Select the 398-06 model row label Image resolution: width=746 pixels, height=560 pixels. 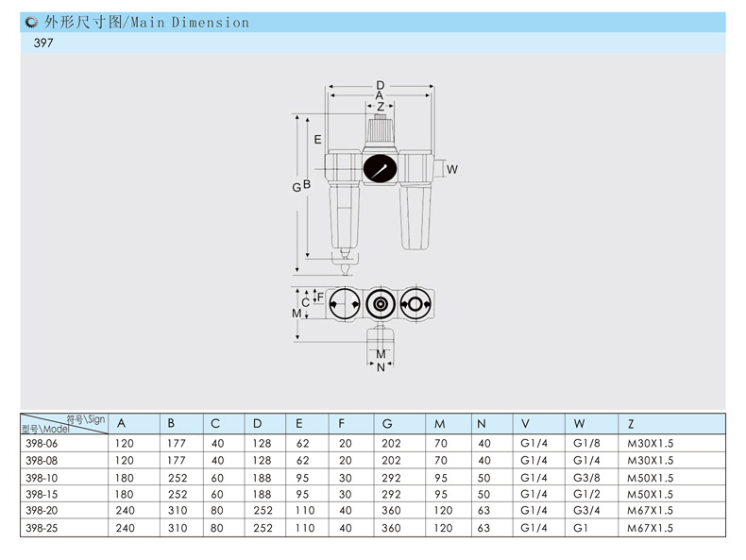[42, 443]
